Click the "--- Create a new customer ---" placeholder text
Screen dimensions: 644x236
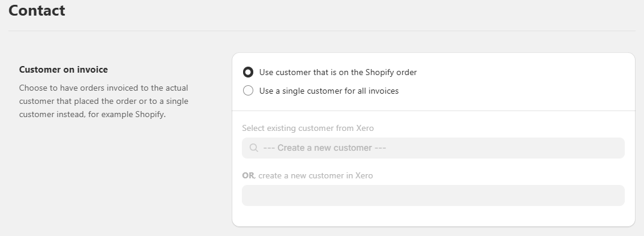coord(325,148)
